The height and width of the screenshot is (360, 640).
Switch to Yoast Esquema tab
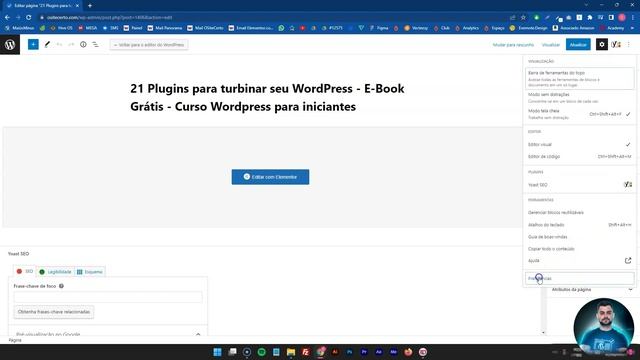[90, 272]
